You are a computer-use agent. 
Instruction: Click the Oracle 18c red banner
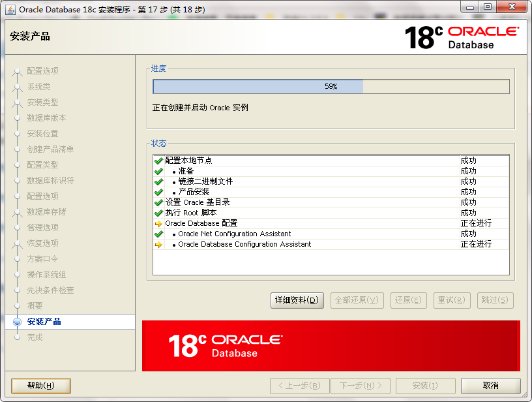point(331,346)
